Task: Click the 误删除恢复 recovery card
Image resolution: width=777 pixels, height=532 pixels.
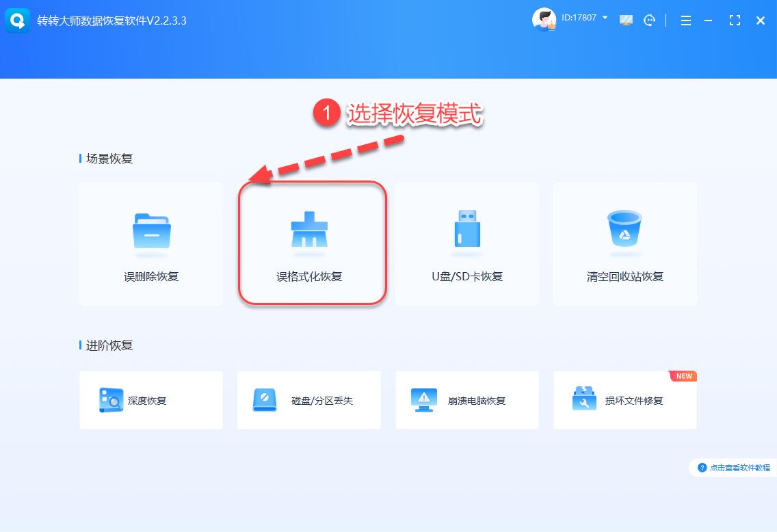Action: [150, 243]
